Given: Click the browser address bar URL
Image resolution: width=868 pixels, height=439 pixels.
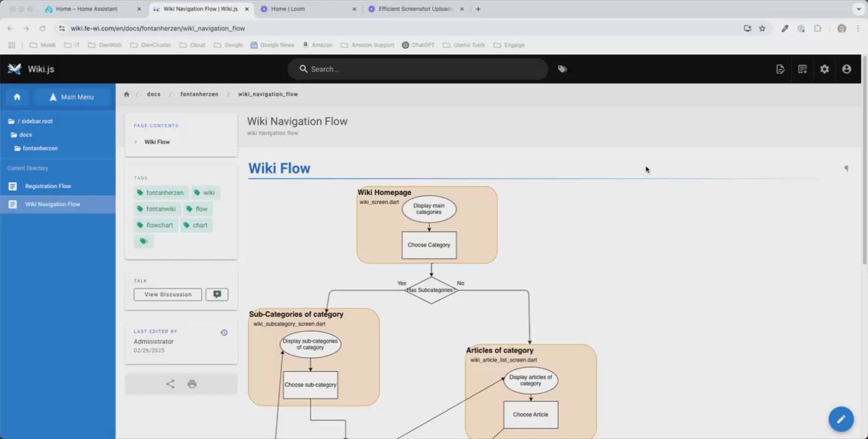Looking at the screenshot, I should click(158, 28).
